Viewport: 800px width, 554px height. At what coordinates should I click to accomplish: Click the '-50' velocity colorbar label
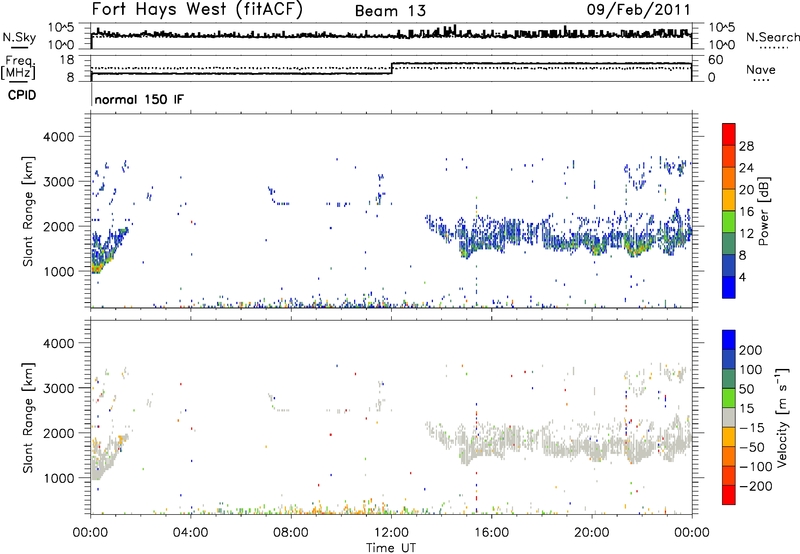[752, 447]
